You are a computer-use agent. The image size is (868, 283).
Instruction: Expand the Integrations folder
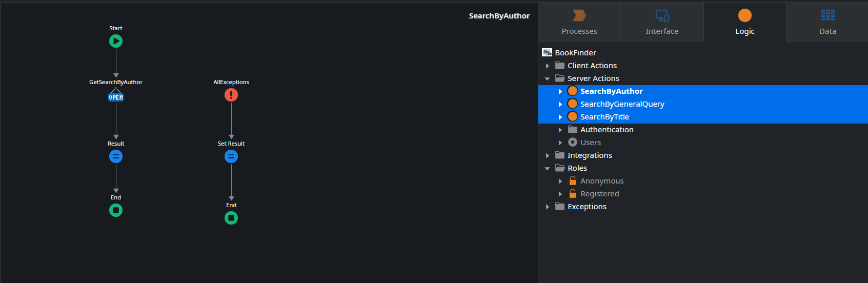pyautogui.click(x=548, y=155)
